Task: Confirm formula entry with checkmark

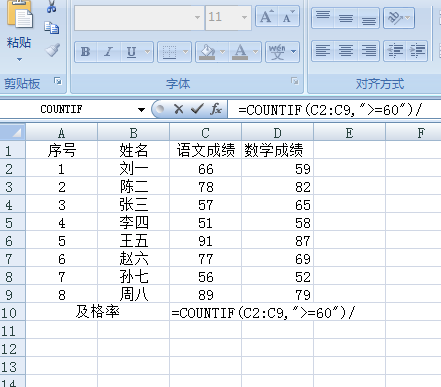Action: click(197, 109)
